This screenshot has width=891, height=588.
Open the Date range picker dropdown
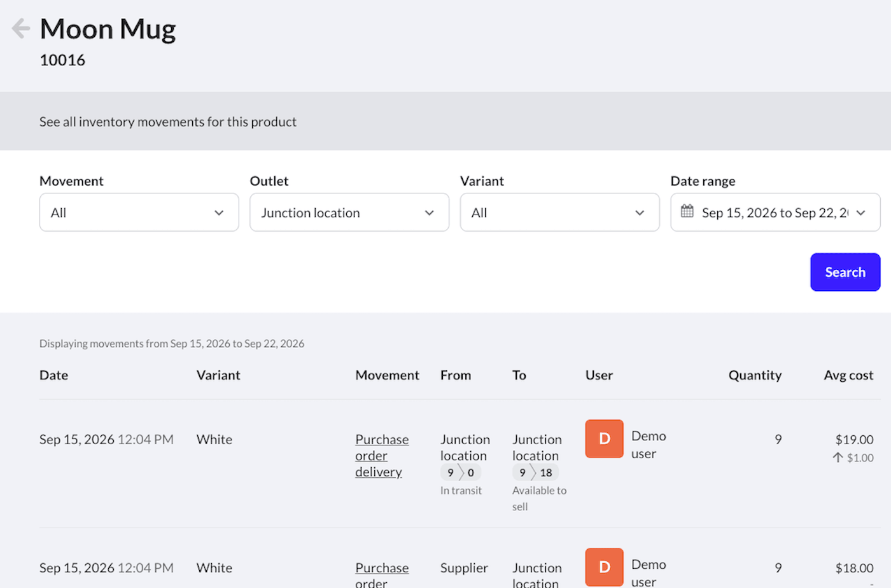(x=775, y=213)
